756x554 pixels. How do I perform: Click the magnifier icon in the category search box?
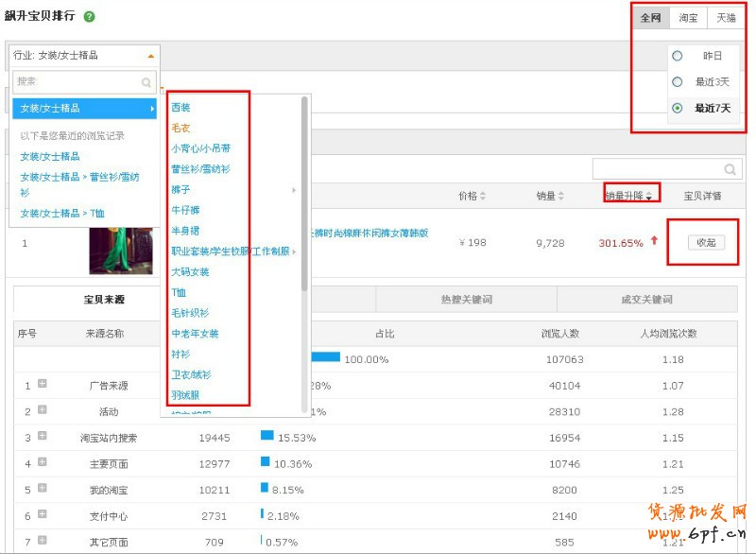click(146, 82)
